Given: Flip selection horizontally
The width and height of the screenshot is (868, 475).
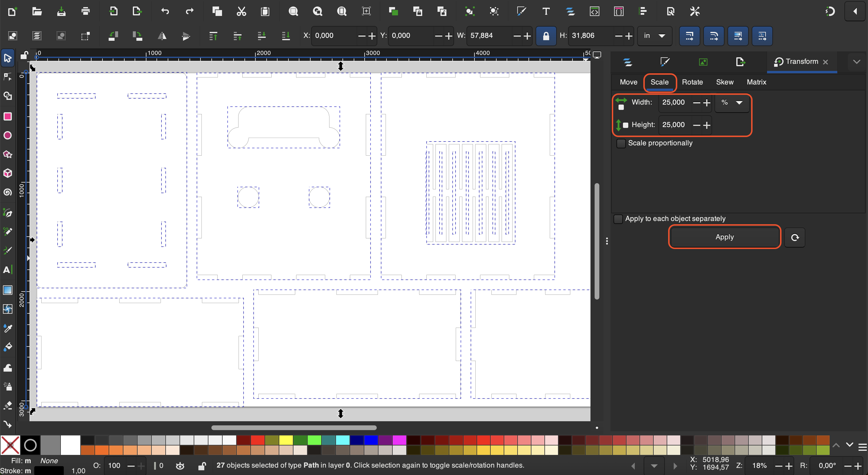Looking at the screenshot, I should [x=162, y=36].
